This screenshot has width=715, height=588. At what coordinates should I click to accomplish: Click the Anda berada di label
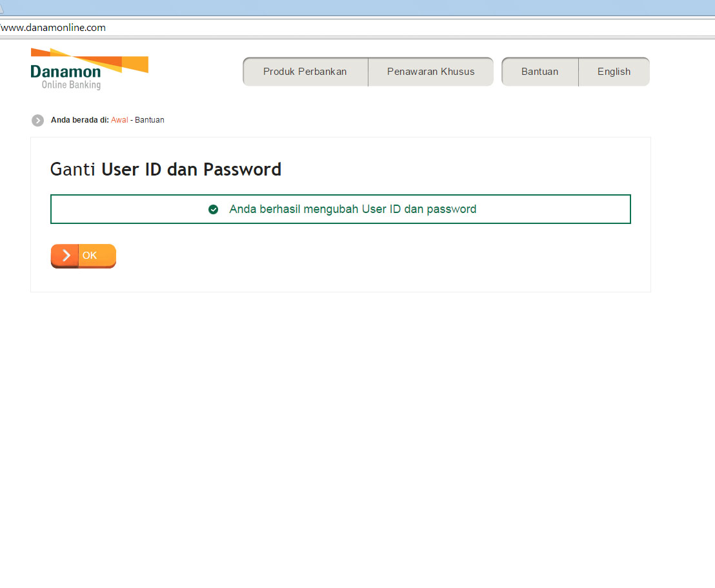click(x=80, y=120)
